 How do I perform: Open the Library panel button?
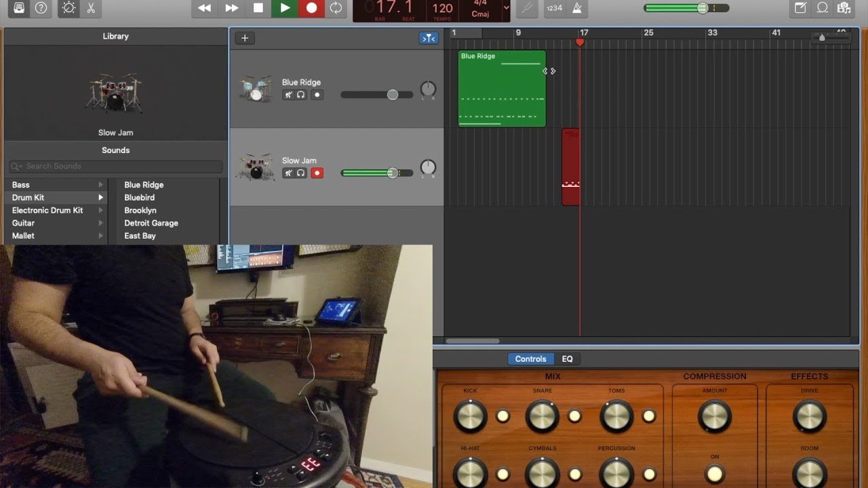[x=19, y=8]
